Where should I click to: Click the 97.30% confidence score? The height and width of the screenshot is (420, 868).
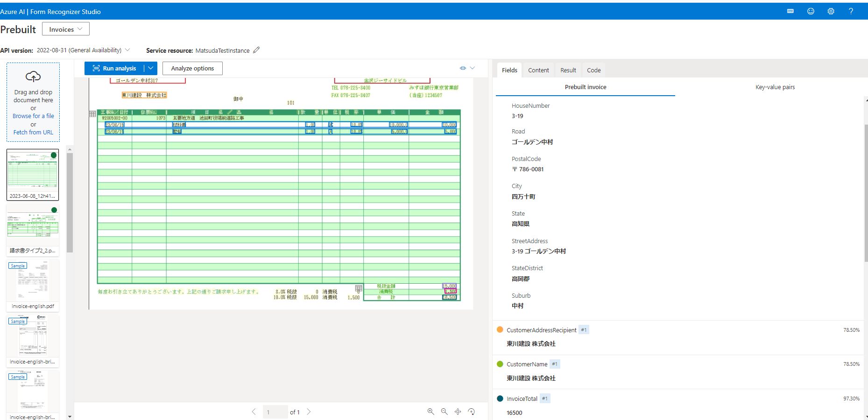(x=851, y=399)
